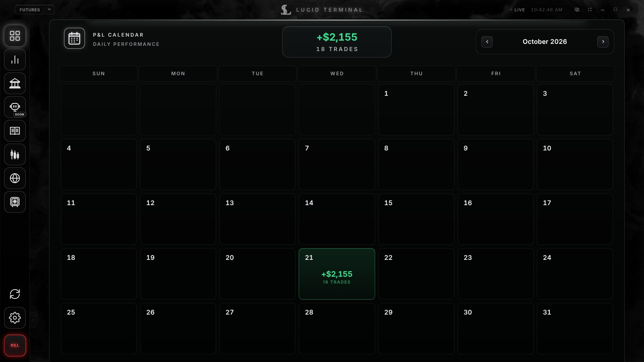Go to the previous month with the left chevron
The height and width of the screenshot is (362, 644).
pyautogui.click(x=487, y=42)
